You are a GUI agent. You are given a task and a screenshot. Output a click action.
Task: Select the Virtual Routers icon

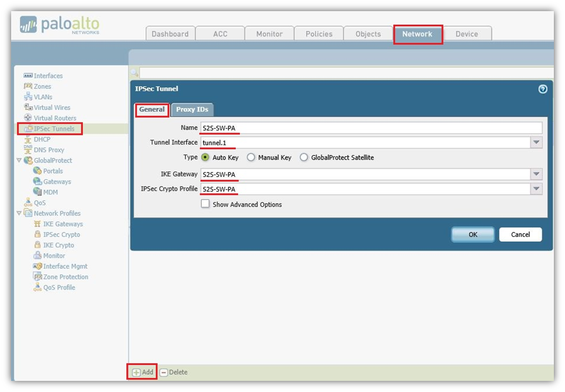point(28,118)
